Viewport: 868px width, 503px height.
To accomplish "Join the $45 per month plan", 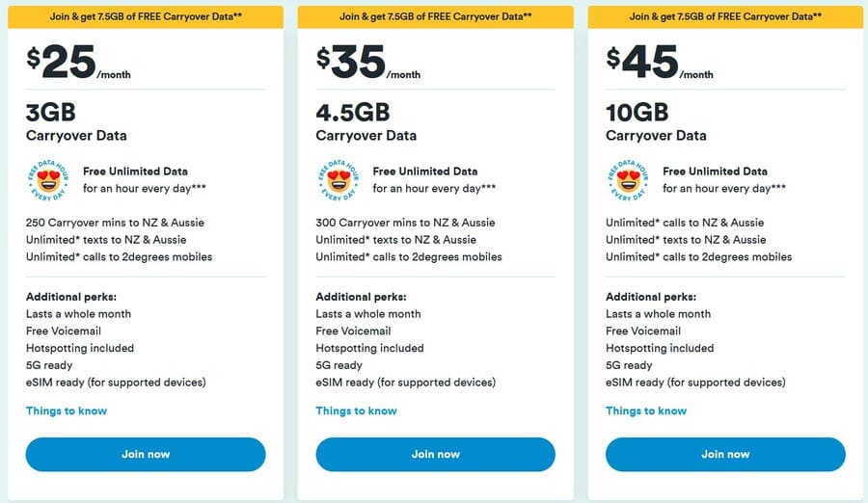I will point(725,454).
